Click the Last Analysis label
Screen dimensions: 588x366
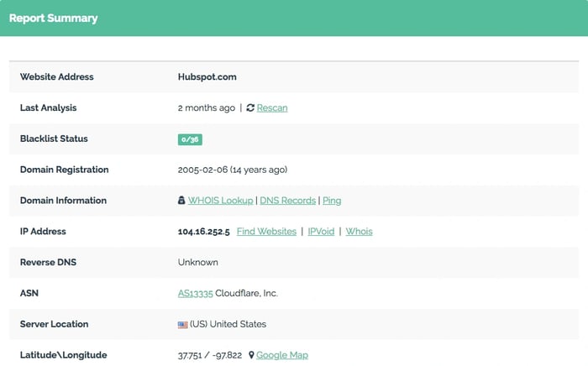click(48, 108)
